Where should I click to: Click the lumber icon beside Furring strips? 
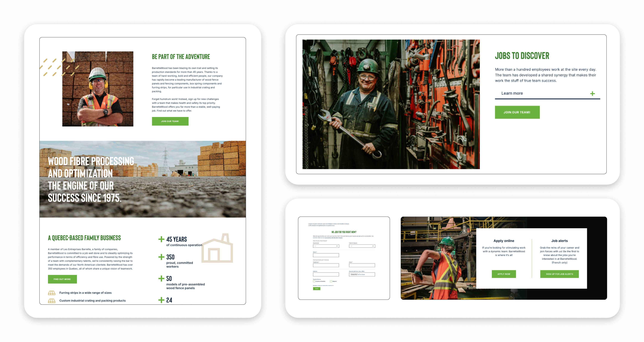52,293
